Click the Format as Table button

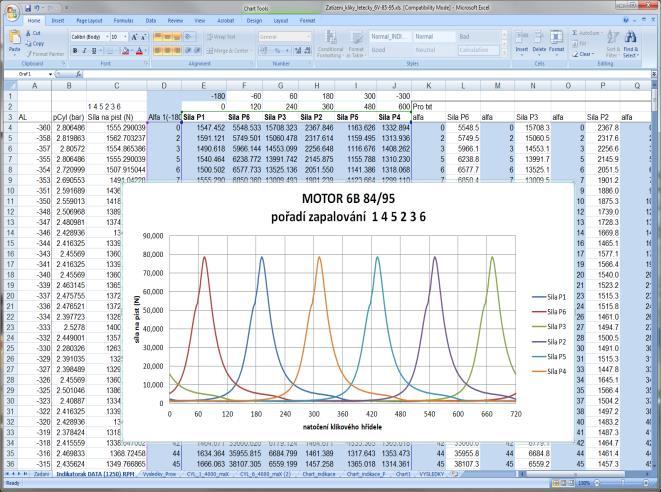coord(357,44)
